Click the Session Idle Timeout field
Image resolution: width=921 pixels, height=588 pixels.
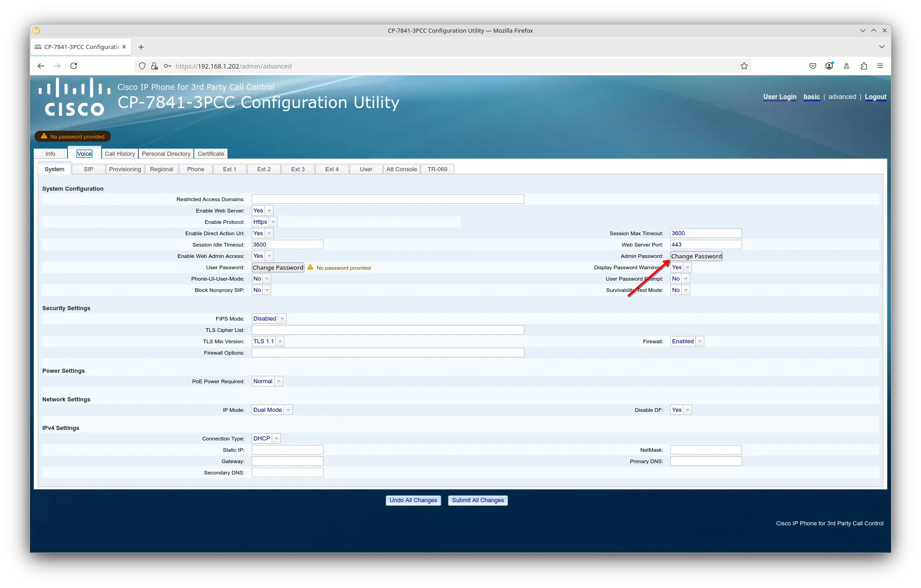coord(287,244)
